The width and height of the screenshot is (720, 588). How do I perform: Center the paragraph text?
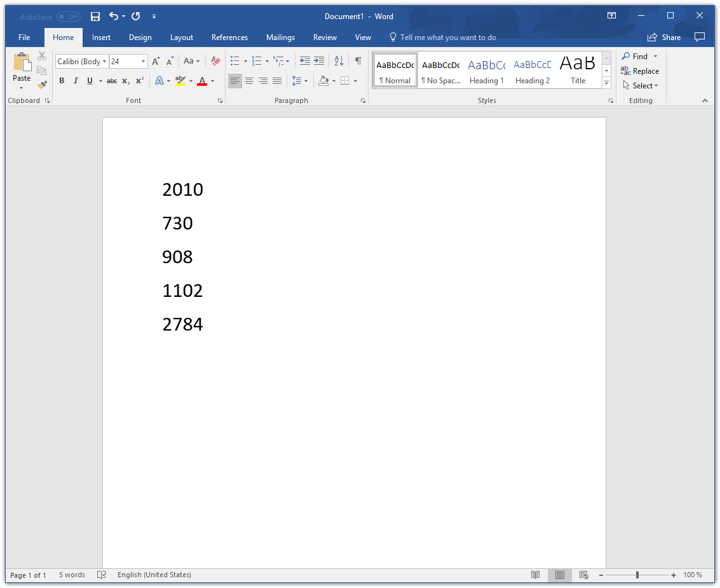coord(249,81)
